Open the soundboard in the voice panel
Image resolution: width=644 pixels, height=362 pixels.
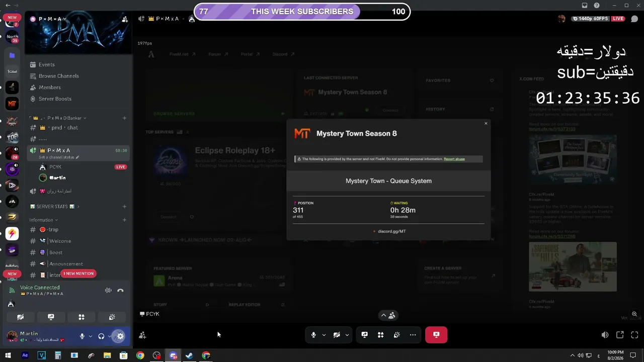click(x=112, y=317)
